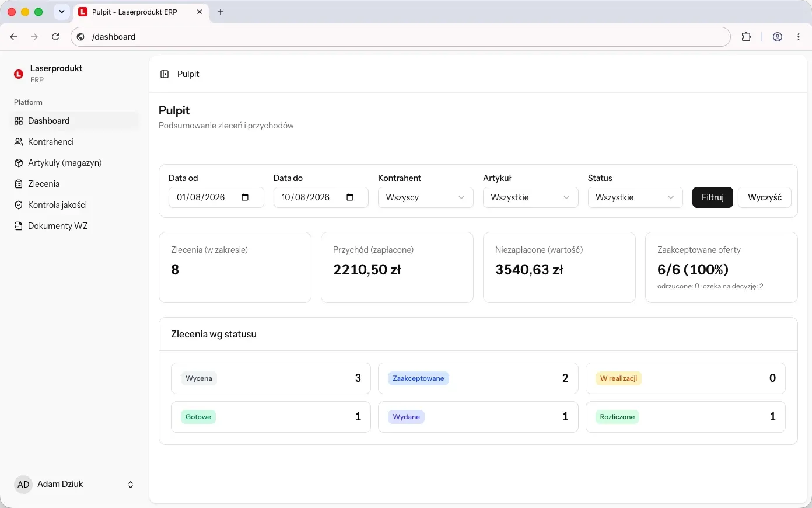The height and width of the screenshot is (508, 812).
Task: Open the browser three-dot menu
Action: tap(799, 37)
